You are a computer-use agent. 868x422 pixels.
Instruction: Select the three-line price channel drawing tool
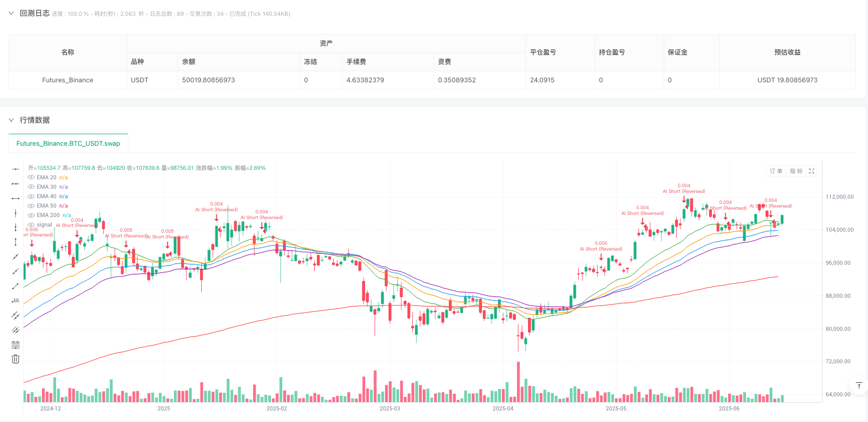16,330
